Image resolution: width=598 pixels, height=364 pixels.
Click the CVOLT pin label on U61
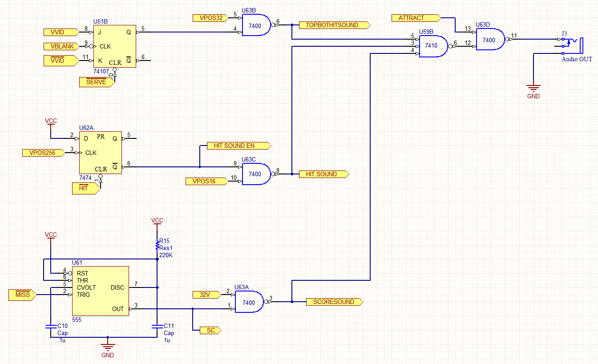(x=86, y=287)
